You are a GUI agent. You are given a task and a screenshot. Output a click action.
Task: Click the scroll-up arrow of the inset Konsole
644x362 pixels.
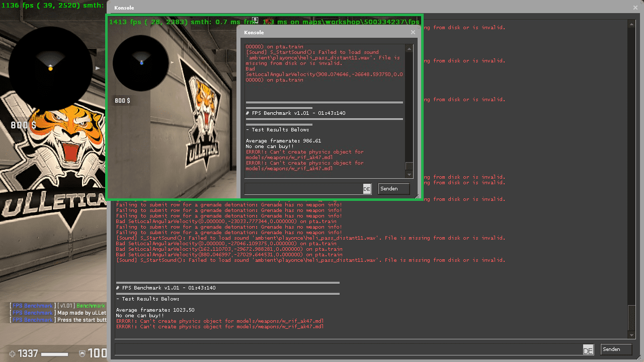[x=410, y=48]
